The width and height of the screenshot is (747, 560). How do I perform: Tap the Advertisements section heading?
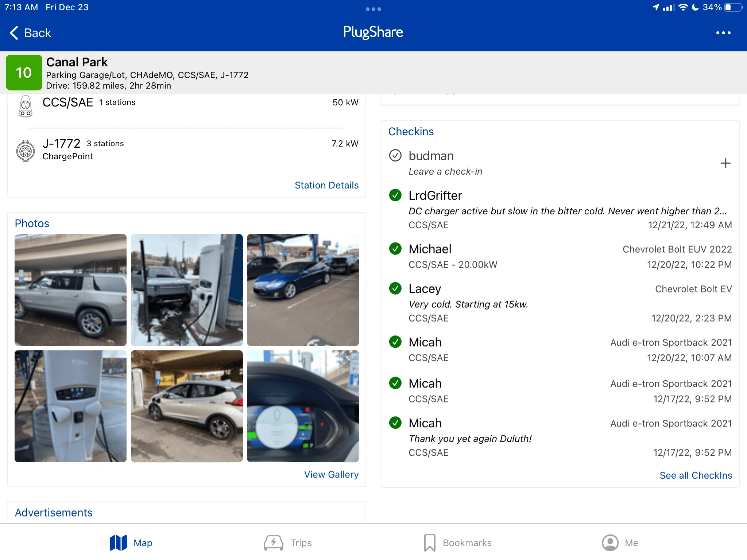point(54,513)
